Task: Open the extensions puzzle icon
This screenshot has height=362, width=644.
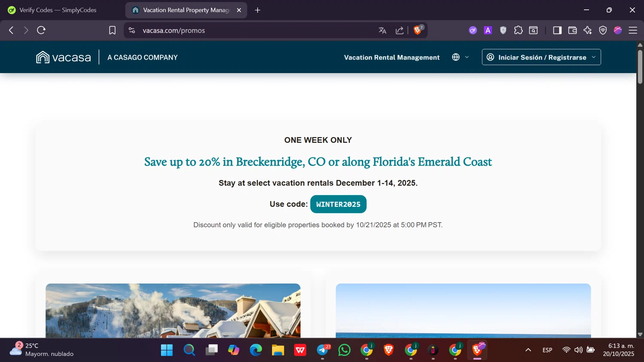Action: [518, 30]
